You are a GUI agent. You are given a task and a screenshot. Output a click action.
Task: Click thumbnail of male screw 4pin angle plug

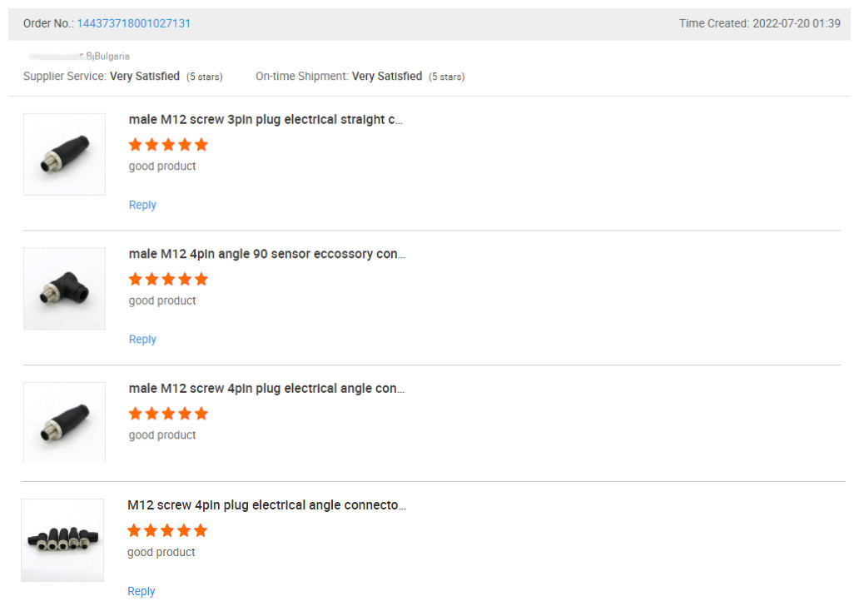click(x=64, y=422)
